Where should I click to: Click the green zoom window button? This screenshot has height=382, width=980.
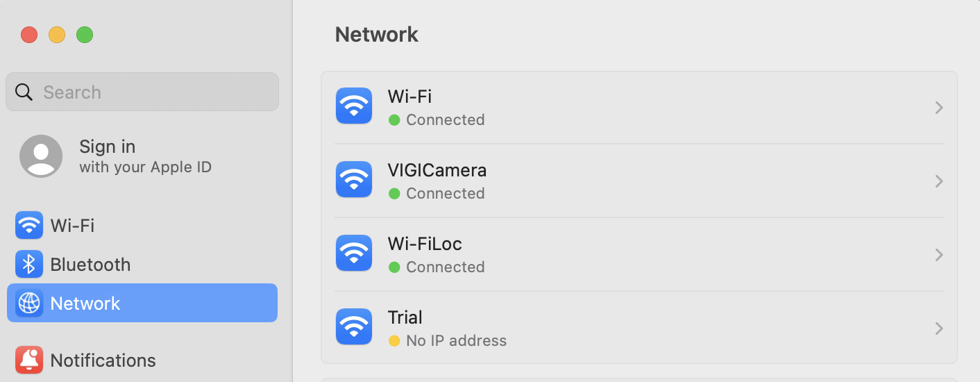85,35
